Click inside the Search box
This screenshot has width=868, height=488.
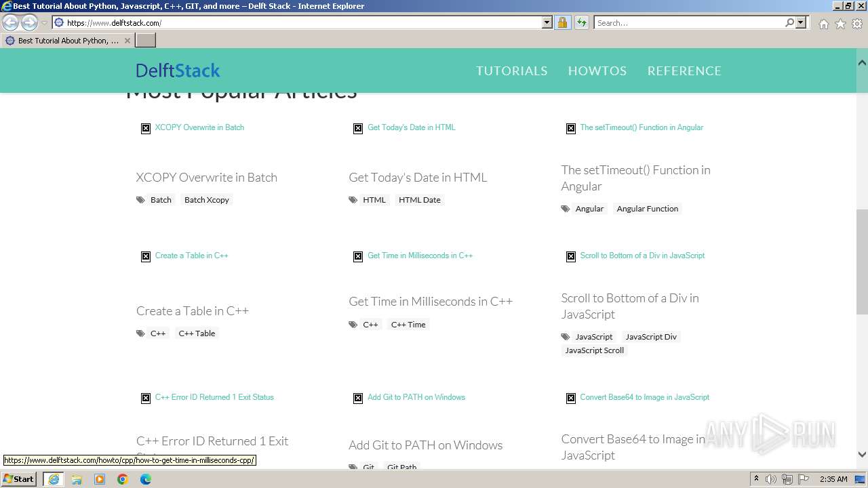click(689, 22)
